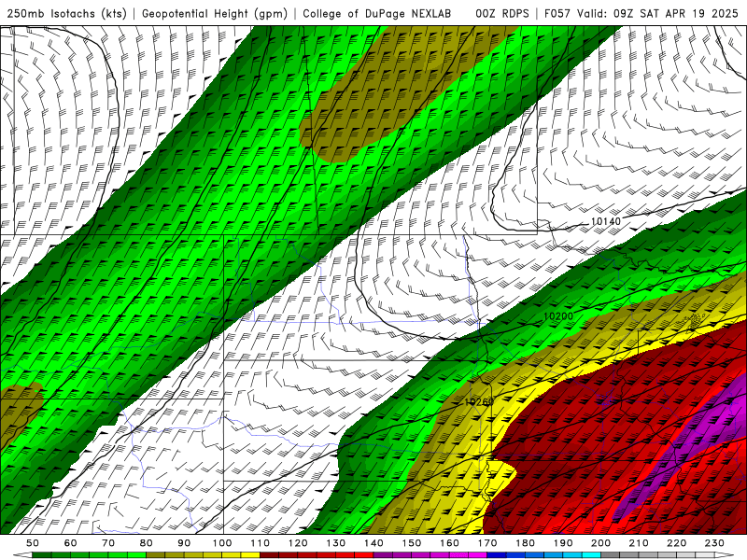Screen dimensions: 747x560
Task: Click the 'College of DuPage NEXLAB' label
Action: 377,13
